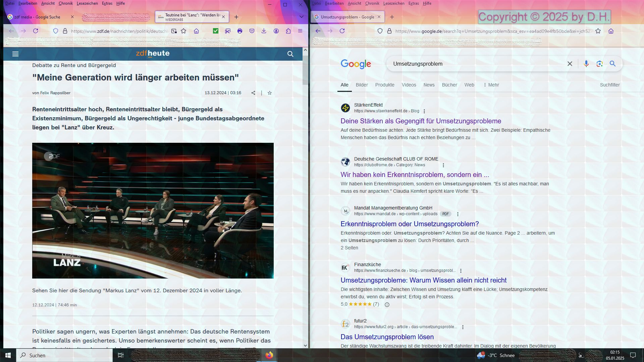Open Firefox downloads panel
Image resolution: width=644 pixels, height=362 pixels.
pos(264,31)
